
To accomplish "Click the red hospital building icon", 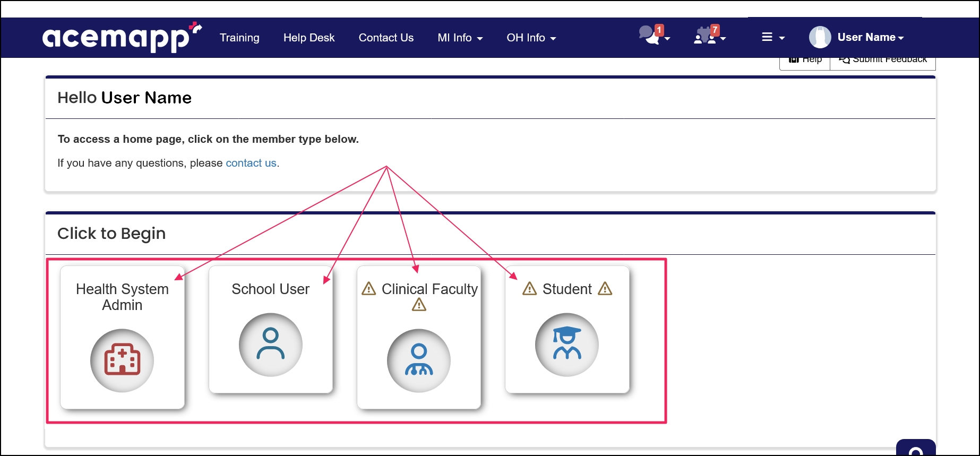I will pos(122,360).
